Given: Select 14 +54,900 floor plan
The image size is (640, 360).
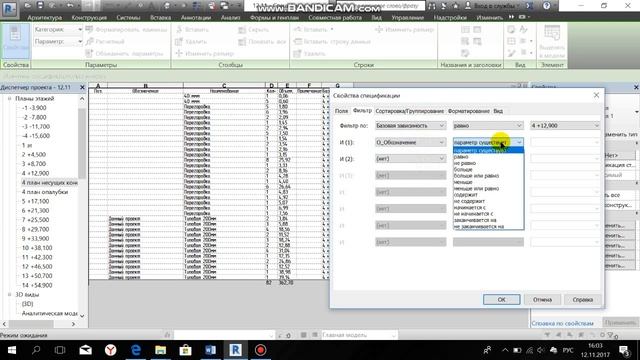Looking at the screenshot, I should (37, 285).
